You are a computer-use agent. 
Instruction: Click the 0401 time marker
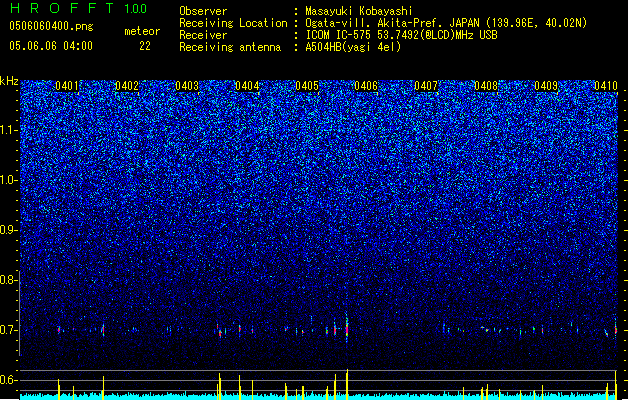67,86
